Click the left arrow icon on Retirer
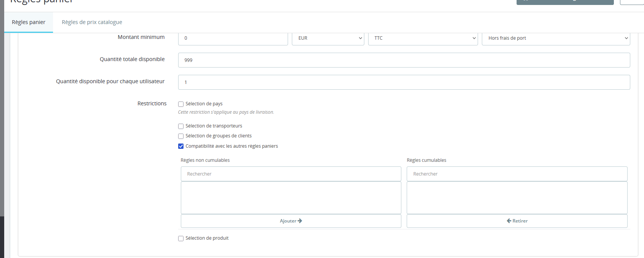The image size is (644, 258). click(509, 221)
